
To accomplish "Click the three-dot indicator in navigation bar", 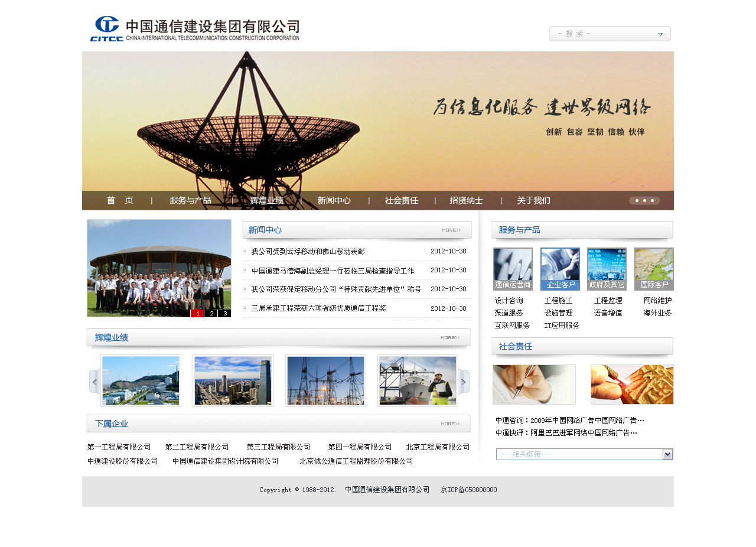I will pyautogui.click(x=644, y=200).
